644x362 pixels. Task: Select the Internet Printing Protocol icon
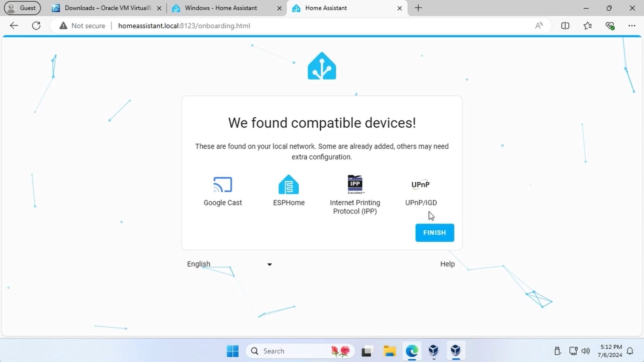pos(355,184)
